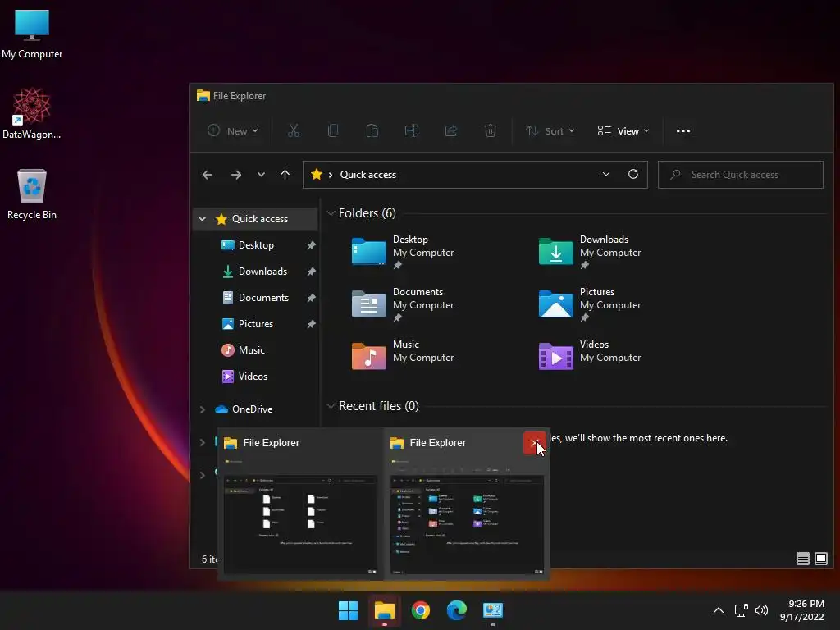Show hidden tray icons chevron

[x=719, y=610]
